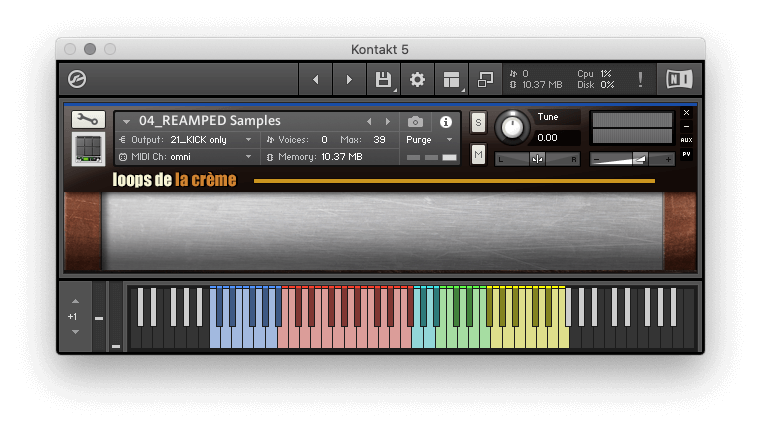Click the Disk 0% readout

(x=596, y=85)
